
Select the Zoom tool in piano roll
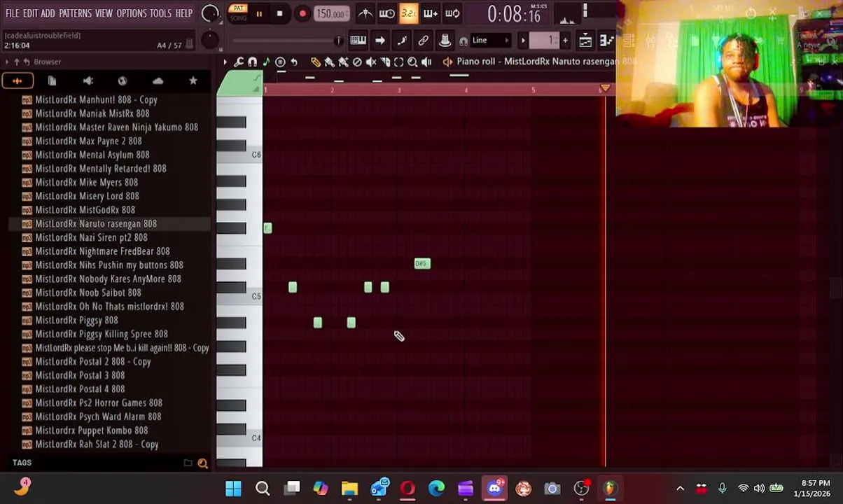(412, 62)
